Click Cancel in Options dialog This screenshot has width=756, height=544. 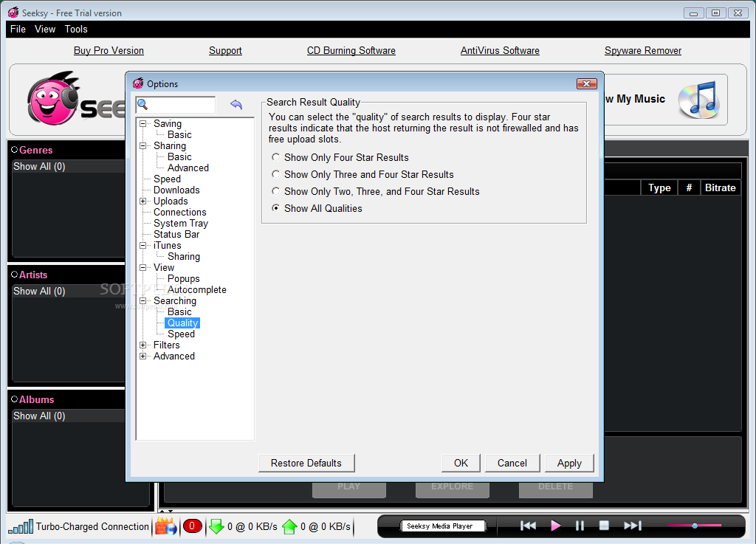point(512,463)
